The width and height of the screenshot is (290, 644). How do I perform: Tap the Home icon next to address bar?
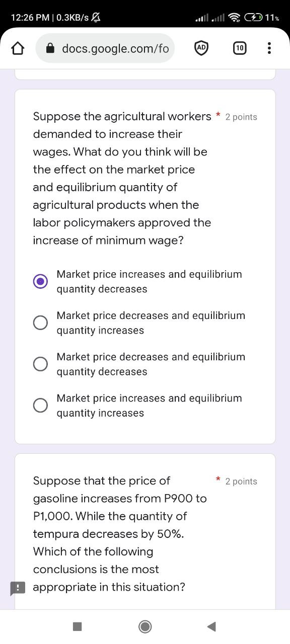click(x=18, y=48)
